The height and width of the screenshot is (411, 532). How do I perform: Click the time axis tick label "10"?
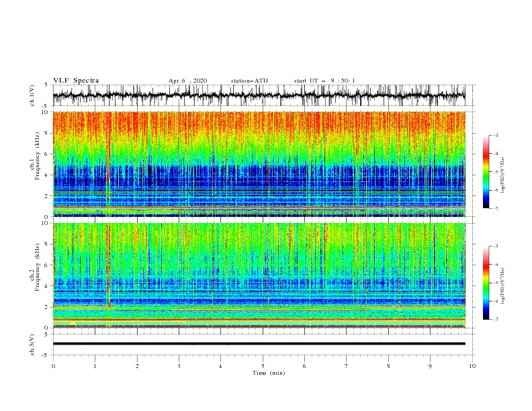[x=472, y=366]
